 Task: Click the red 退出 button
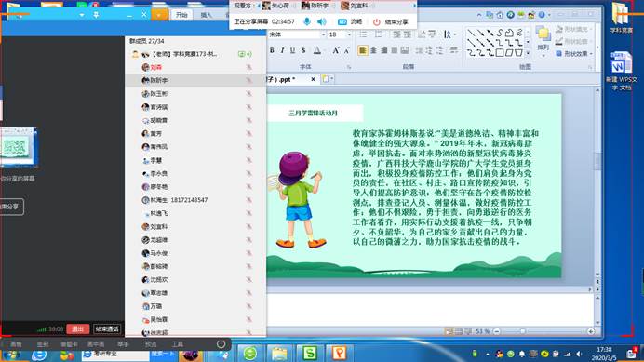point(77,328)
